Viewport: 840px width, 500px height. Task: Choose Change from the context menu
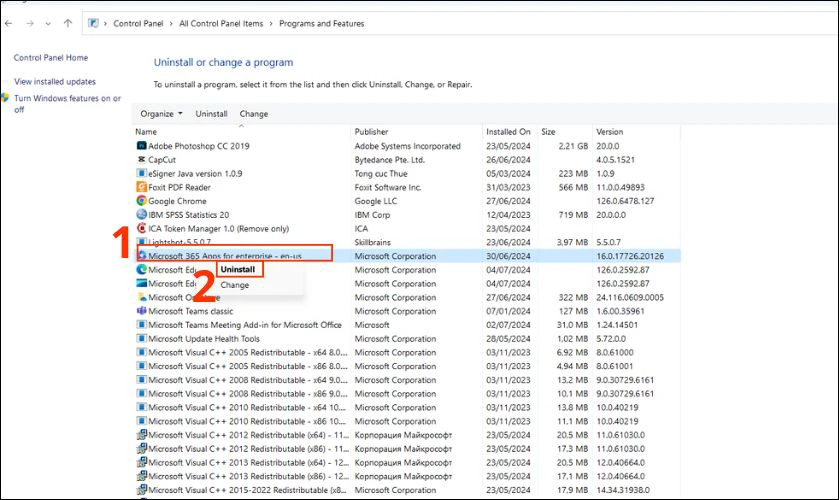tap(235, 285)
